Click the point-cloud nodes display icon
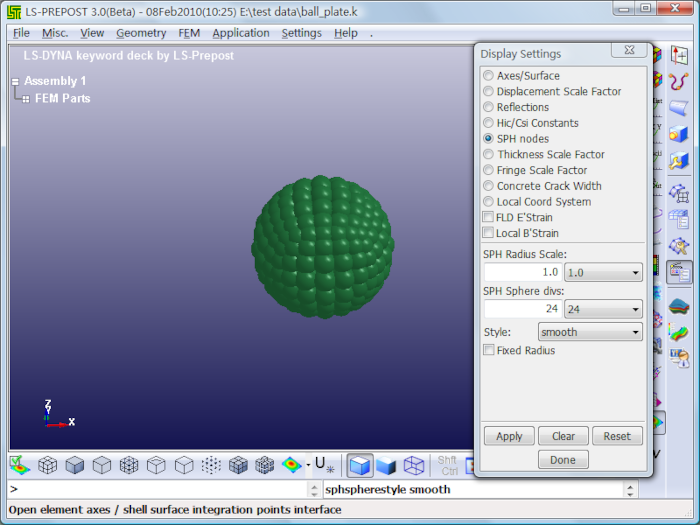The height and width of the screenshot is (525, 700). tap(211, 465)
